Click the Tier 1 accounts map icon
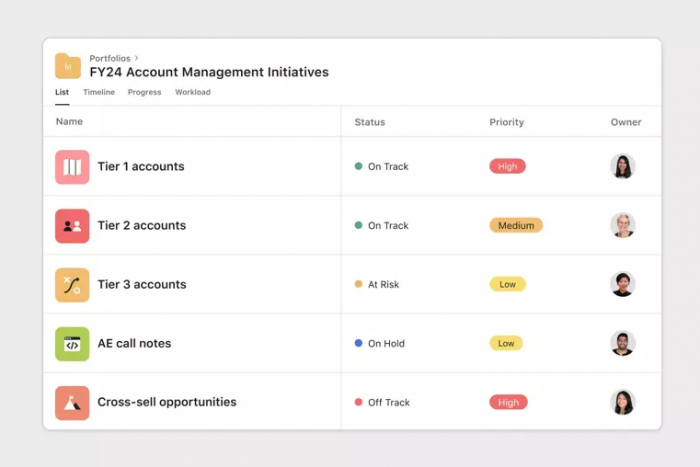The image size is (700, 467). tap(72, 167)
